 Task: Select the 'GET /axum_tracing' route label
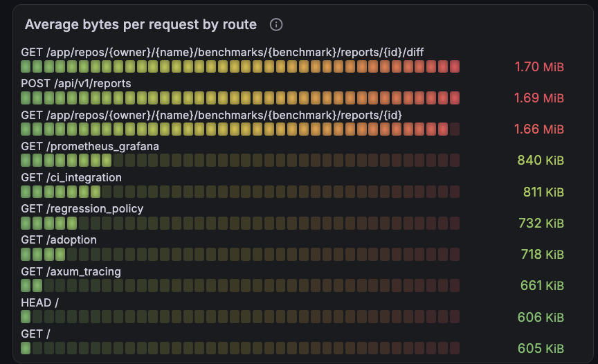click(x=71, y=271)
